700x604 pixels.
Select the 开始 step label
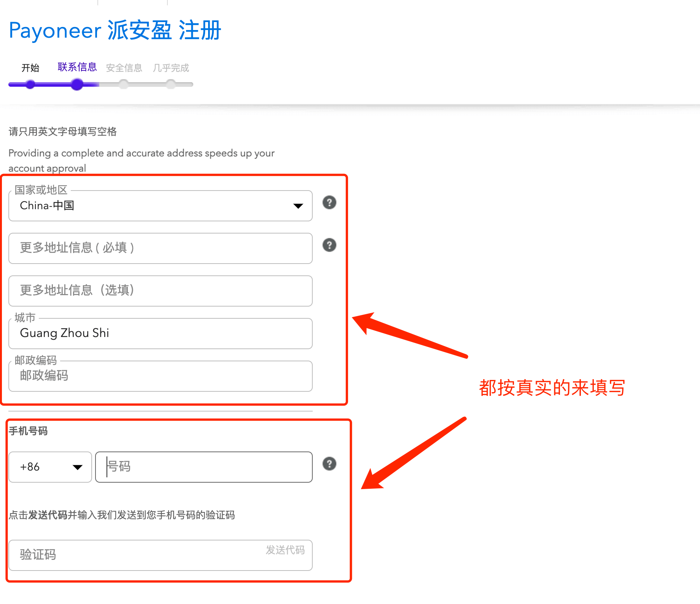(30, 68)
